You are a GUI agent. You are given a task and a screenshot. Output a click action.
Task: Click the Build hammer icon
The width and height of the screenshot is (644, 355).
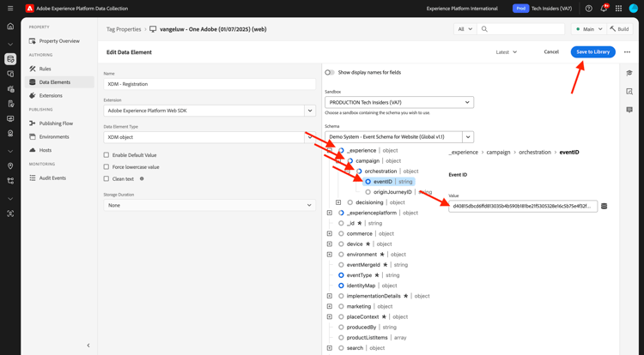click(613, 29)
